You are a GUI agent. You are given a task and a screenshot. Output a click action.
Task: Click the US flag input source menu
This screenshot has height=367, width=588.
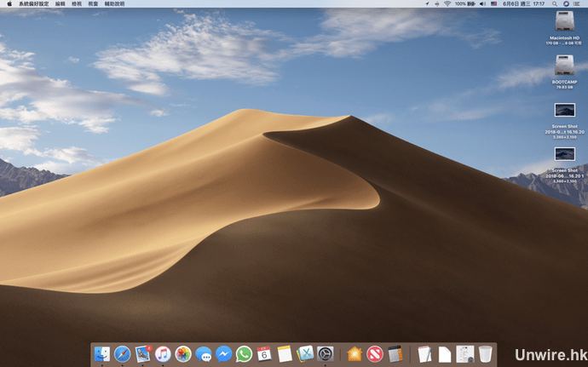494,3
